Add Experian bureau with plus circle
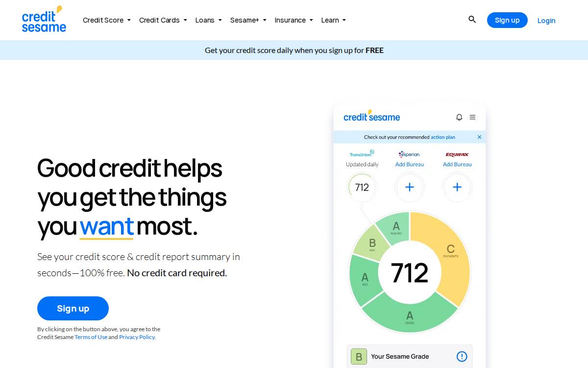This screenshot has width=588, height=368. pos(410,187)
